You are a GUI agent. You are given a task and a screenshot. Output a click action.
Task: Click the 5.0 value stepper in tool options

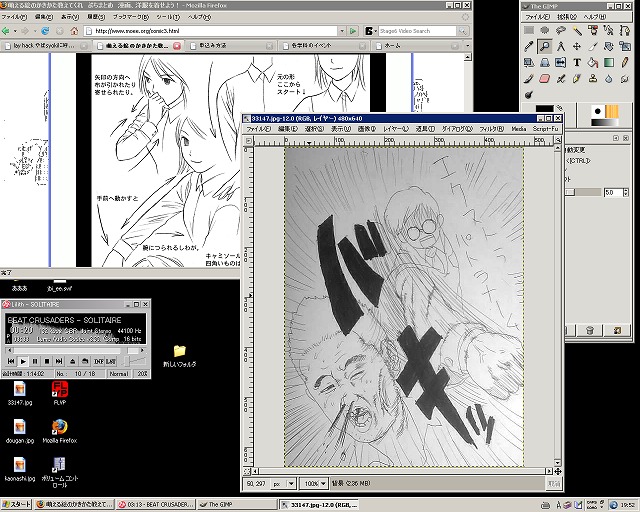point(626,192)
